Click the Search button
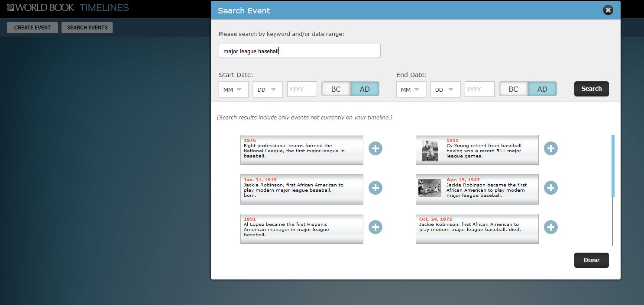Image resolution: width=644 pixels, height=305 pixels. click(x=592, y=89)
